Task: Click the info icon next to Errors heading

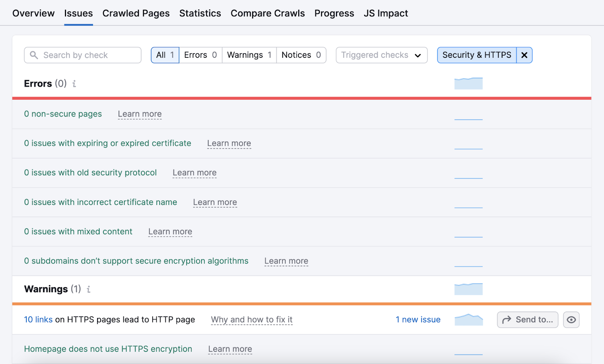Action: point(74,84)
